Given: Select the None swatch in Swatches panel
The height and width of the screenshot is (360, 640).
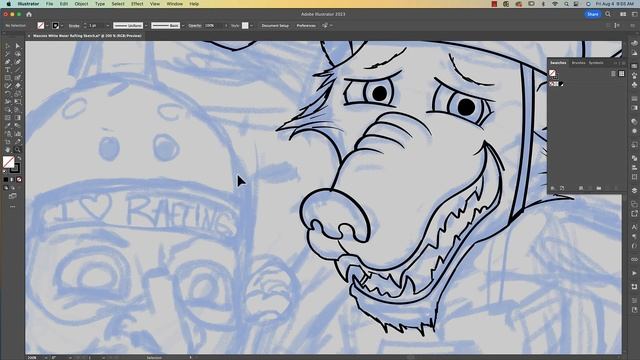Looking at the screenshot, I should click(552, 84).
